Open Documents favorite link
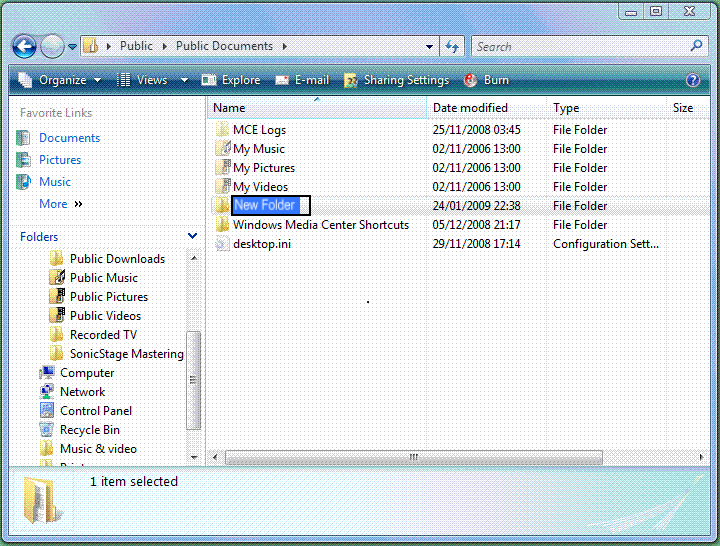Screen dimensions: 720x546 pyautogui.click(x=69, y=138)
